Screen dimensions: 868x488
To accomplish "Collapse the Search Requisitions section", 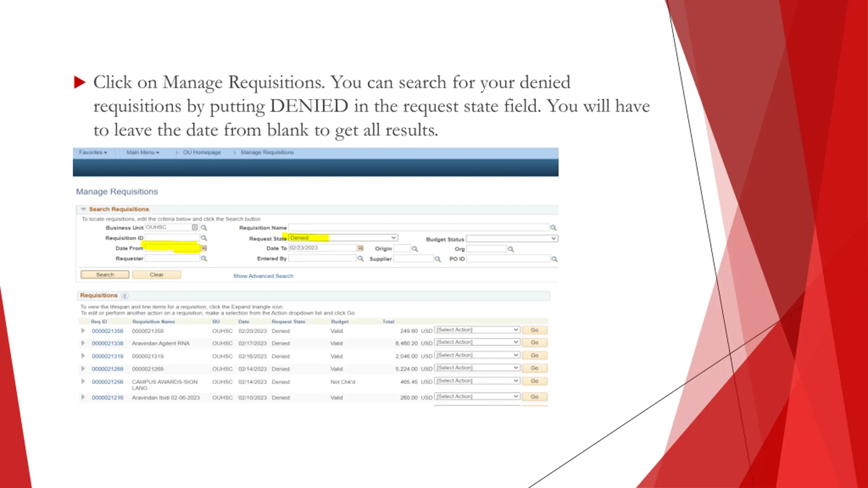I will pyautogui.click(x=83, y=209).
